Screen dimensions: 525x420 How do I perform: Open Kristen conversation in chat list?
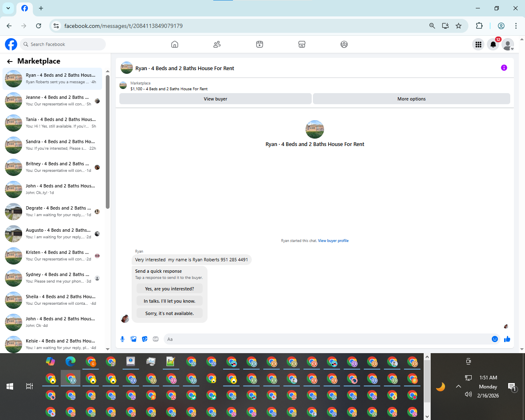[52, 256]
